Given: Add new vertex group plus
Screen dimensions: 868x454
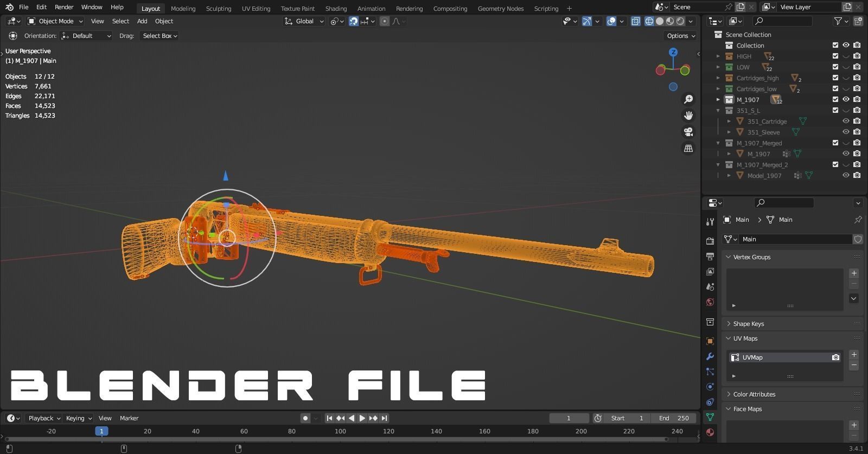Looking at the screenshot, I should (854, 273).
